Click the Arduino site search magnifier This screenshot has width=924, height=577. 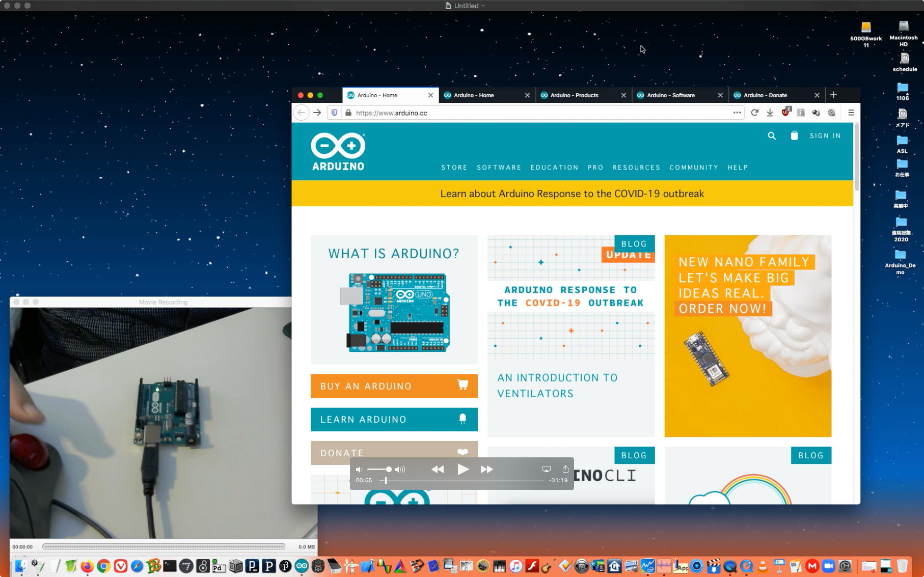772,135
